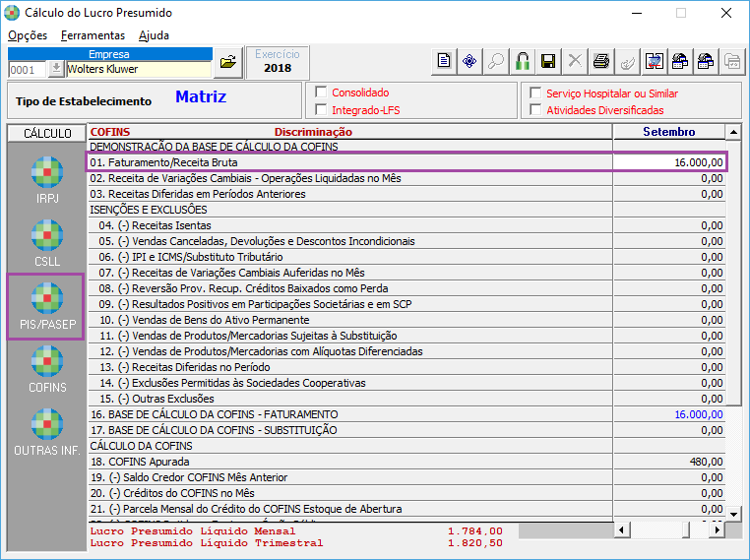Click the vertical scrollbar up arrow
This screenshot has width=750, height=560.
pos(733,132)
